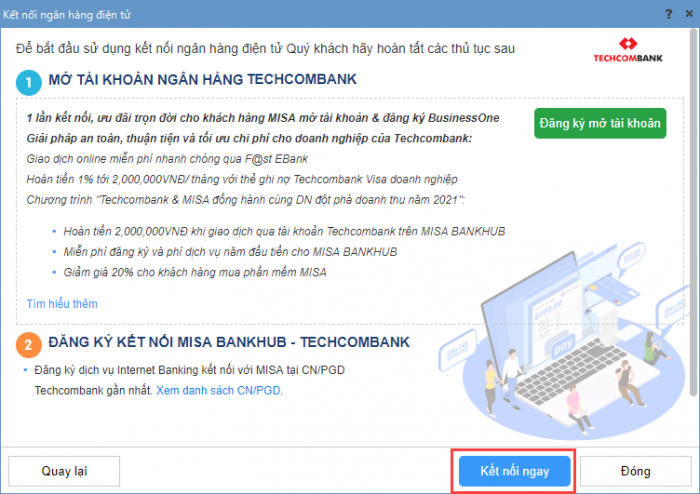This screenshot has width=700, height=494.
Task: Click the blue step 1 circle icon
Action: 29,83
